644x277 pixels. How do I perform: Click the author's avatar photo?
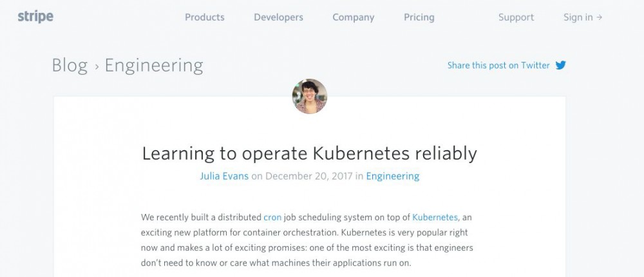[x=310, y=97]
